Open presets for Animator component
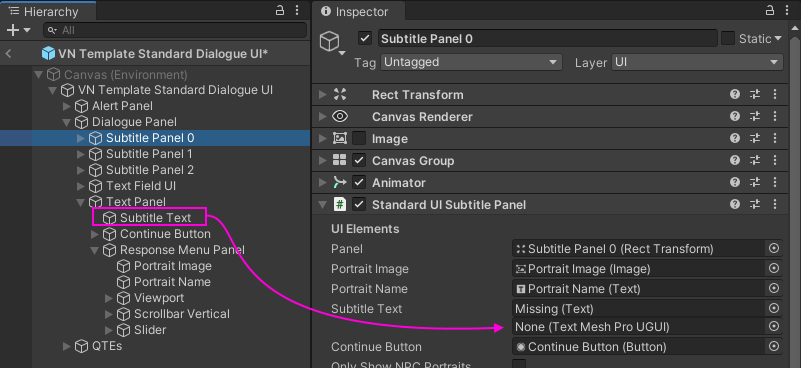801x368 pixels. coord(755,182)
